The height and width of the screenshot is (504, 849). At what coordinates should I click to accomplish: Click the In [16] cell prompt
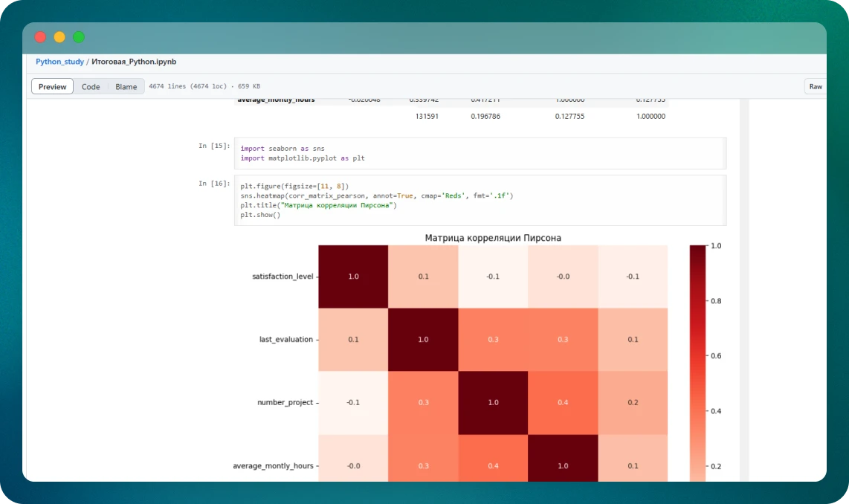click(214, 184)
